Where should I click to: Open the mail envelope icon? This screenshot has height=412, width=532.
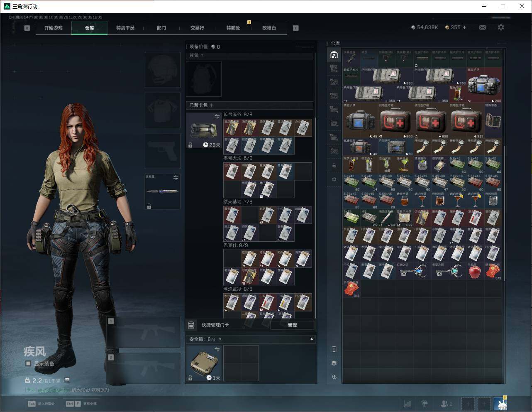pos(483,27)
